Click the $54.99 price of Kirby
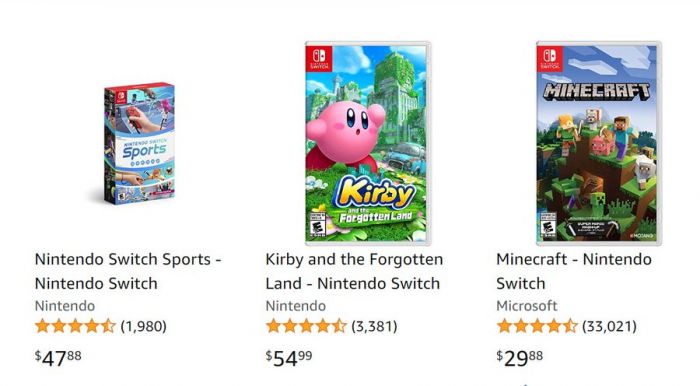The height and width of the screenshot is (386, 700). pyautogui.click(x=289, y=358)
